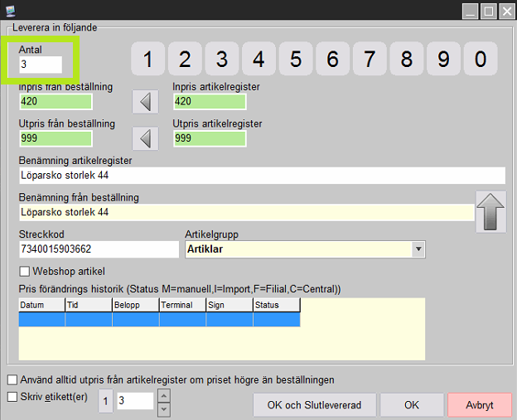Click the left arrow beside Inpris artikelregister
Image resolution: width=517 pixels, height=420 pixels.
(146, 102)
